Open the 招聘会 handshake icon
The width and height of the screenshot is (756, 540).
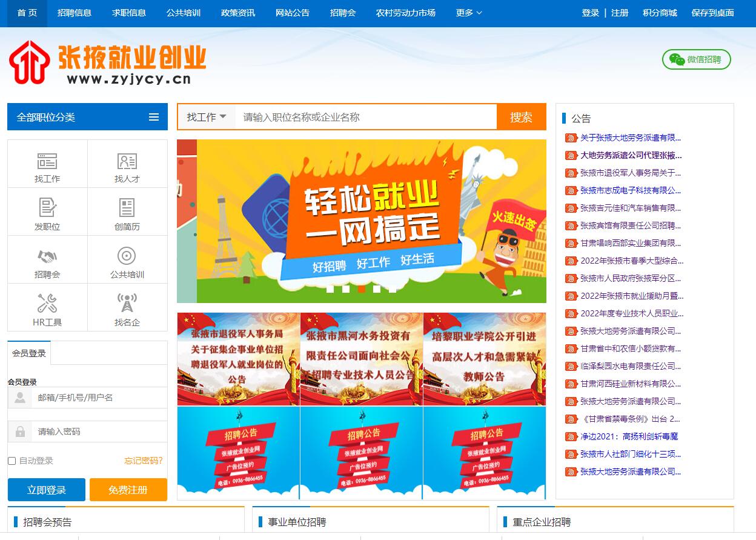pyautogui.click(x=47, y=256)
